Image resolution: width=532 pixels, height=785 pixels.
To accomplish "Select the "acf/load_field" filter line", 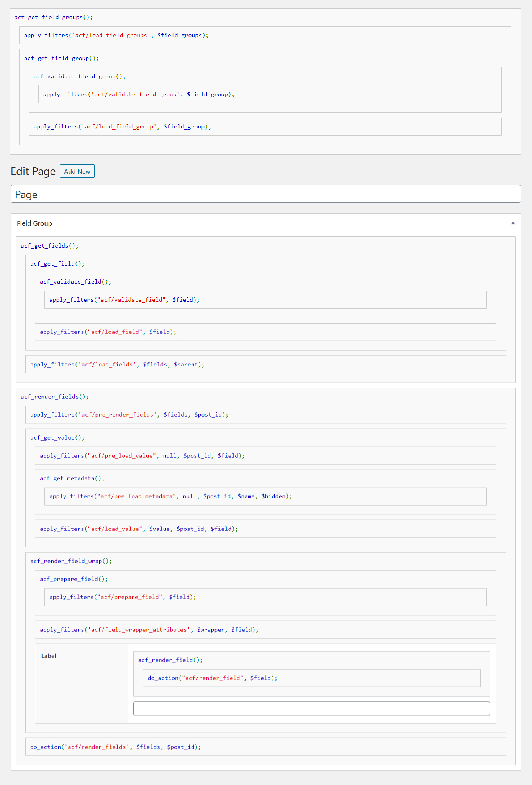I will coord(265,332).
